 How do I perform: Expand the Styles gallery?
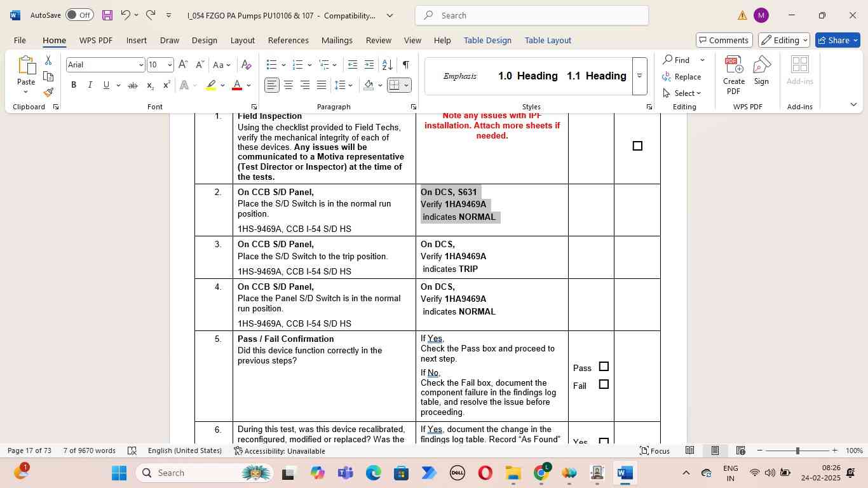click(x=640, y=76)
